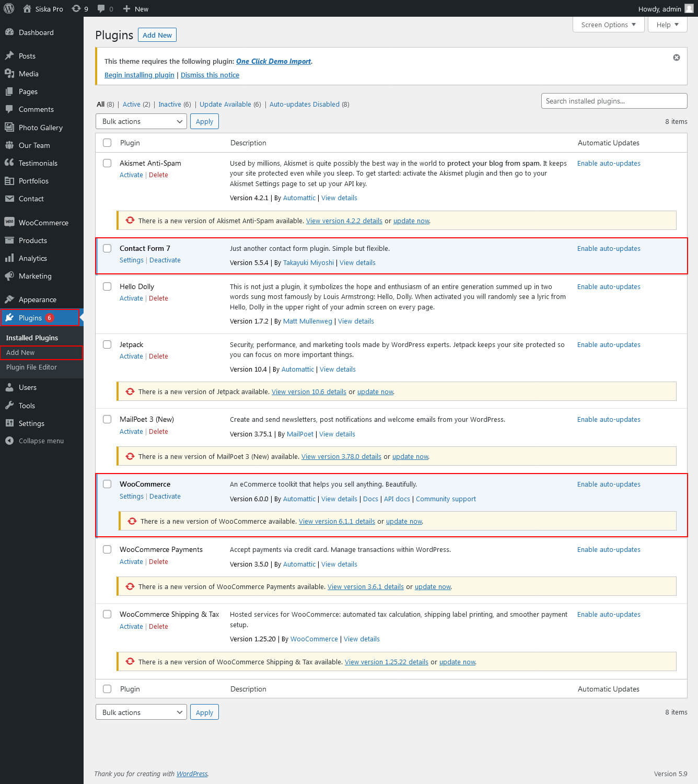
Task: Dismiss the theme plugin notice with X
Action: pyautogui.click(x=677, y=57)
